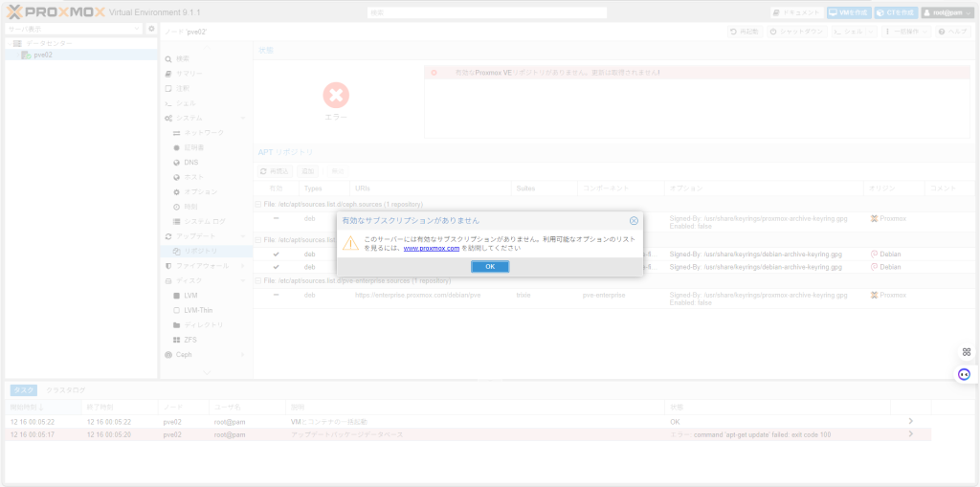Select the pve02 node in tree

[x=42, y=55]
